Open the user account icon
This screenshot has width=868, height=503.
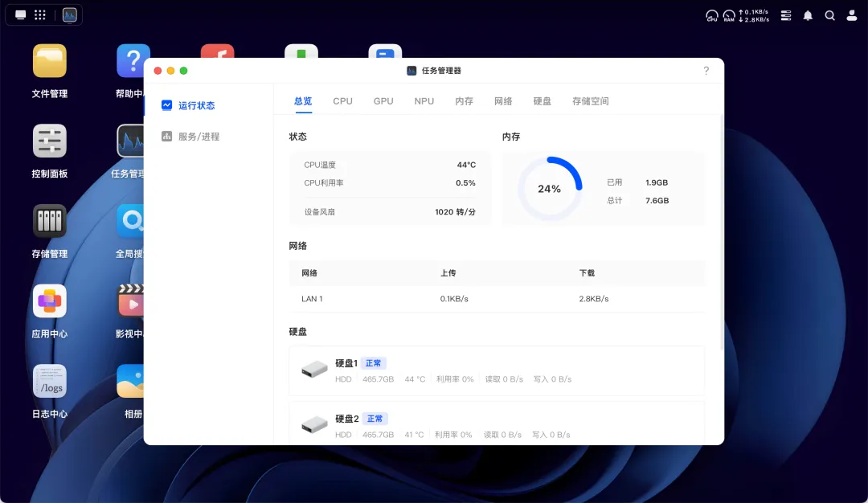click(852, 15)
